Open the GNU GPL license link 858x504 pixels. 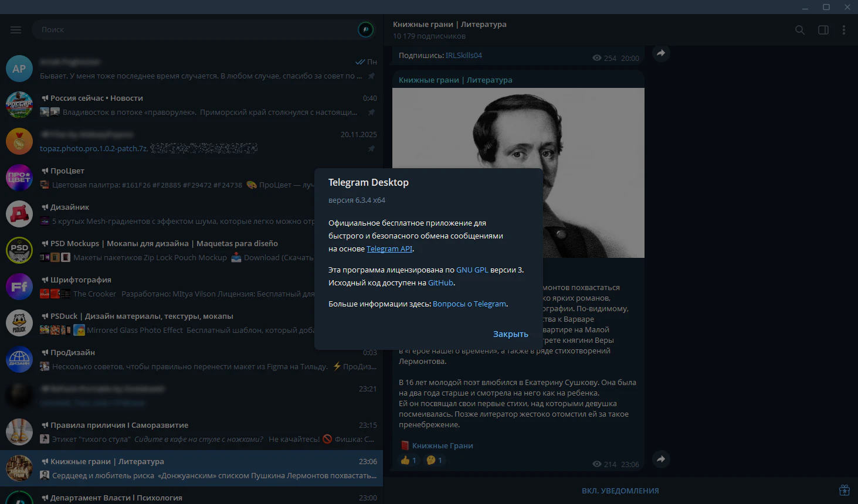[472, 270]
